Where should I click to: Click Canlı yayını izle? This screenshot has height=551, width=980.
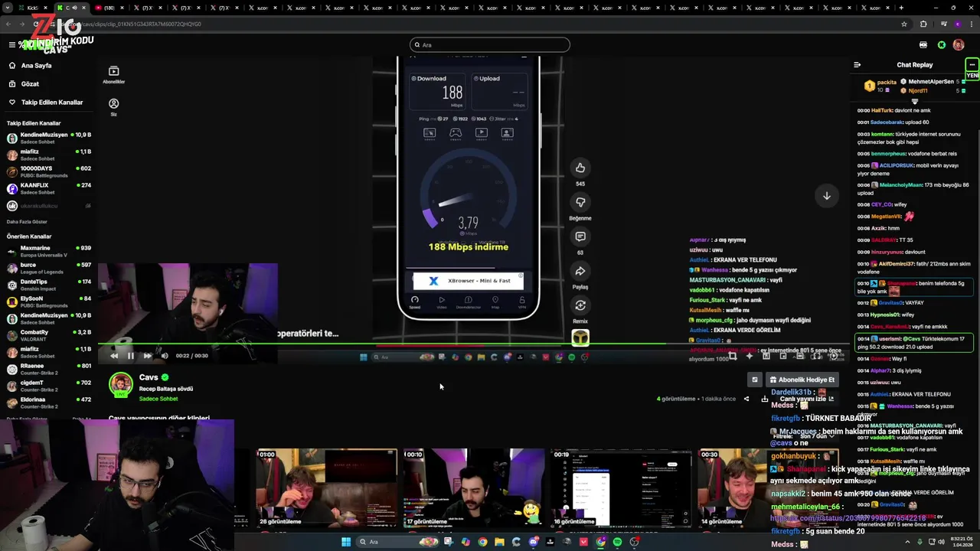tap(806, 399)
